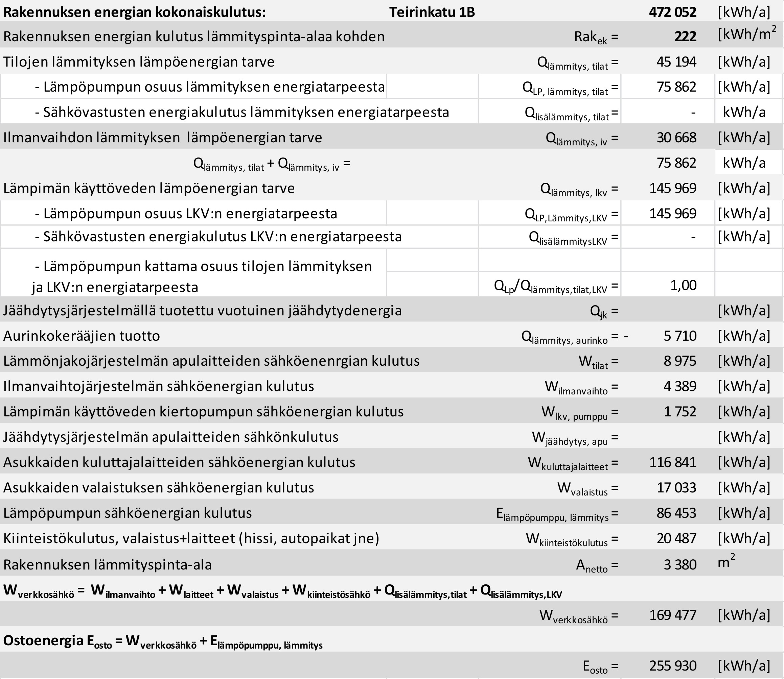This screenshot has width=784, height=679.
Task: Select the 'W kuluttajalaitteet =' symbol
Action: click(x=573, y=463)
